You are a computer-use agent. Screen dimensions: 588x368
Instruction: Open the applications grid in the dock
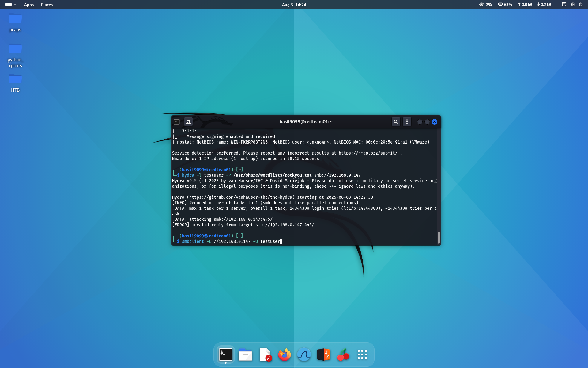[x=362, y=354]
